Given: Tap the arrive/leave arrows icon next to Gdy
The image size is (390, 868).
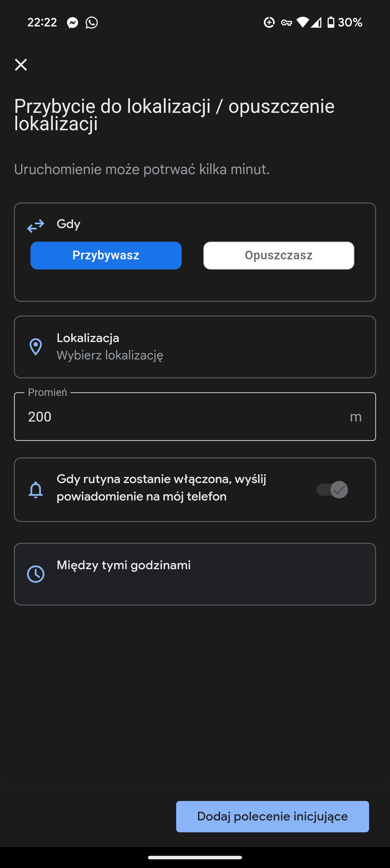Looking at the screenshot, I should (36, 226).
